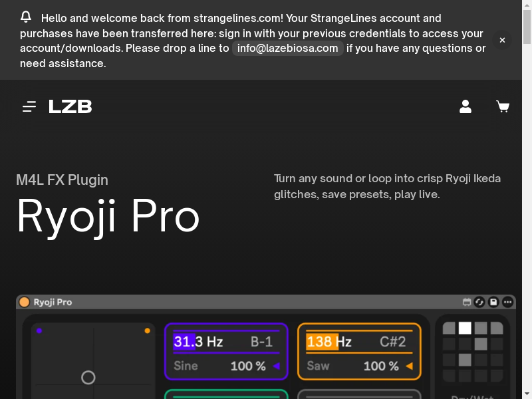Click the LZB logo
The width and height of the screenshot is (532, 399).
pos(70,106)
